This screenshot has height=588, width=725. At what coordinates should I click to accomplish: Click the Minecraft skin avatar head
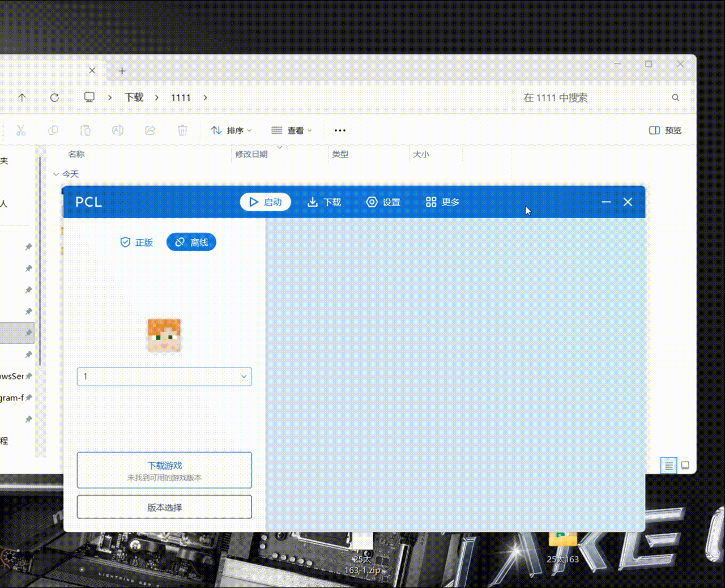pyautogui.click(x=164, y=335)
